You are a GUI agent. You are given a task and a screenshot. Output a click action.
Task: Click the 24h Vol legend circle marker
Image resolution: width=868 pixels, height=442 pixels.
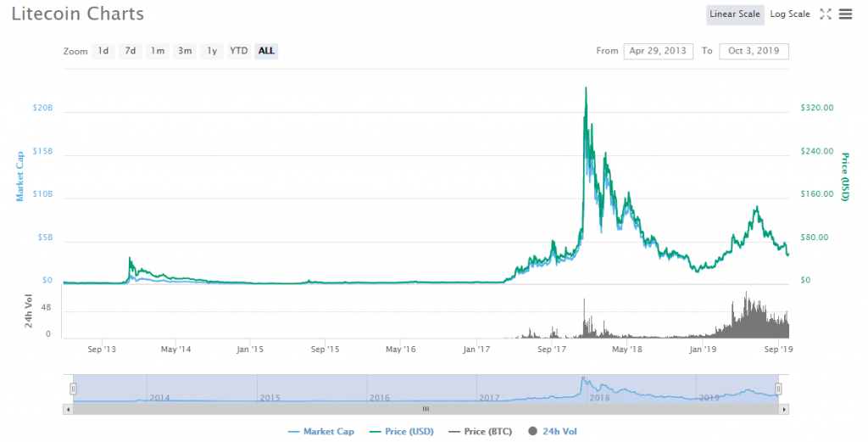(x=532, y=431)
